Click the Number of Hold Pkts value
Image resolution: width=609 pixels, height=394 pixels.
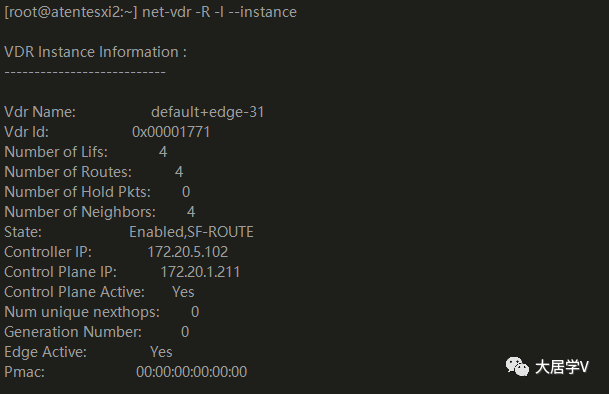click(186, 192)
